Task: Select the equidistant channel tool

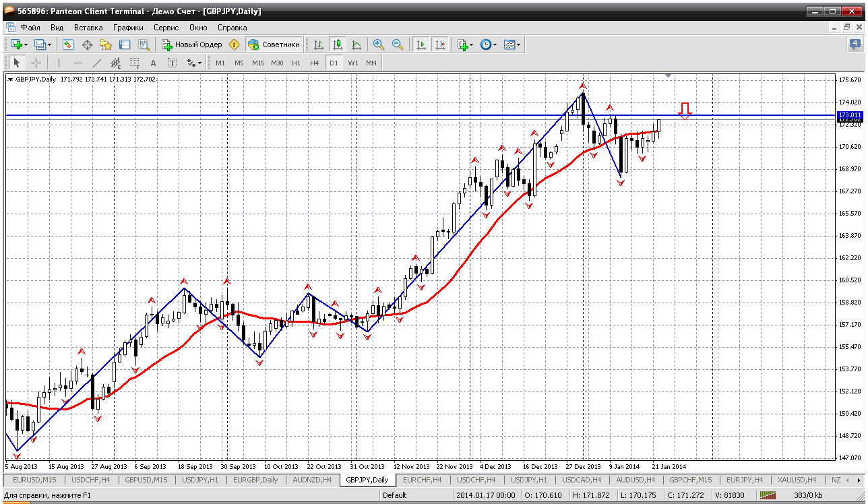Action: (116, 63)
